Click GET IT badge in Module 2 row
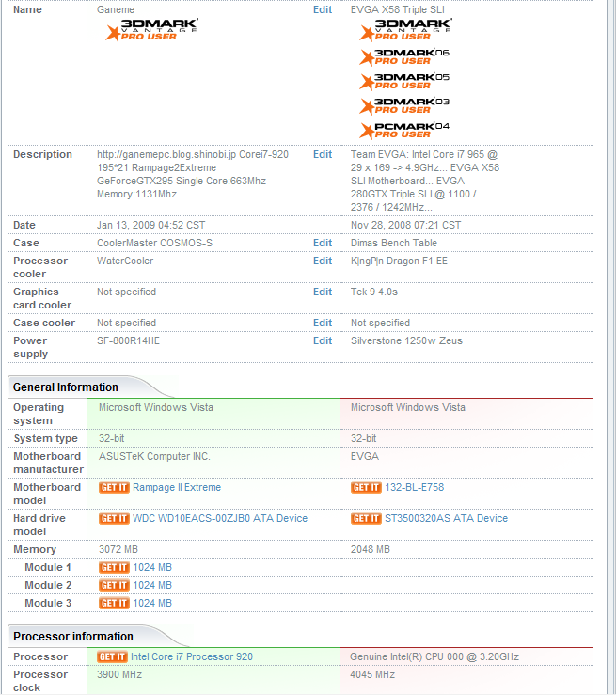This screenshot has width=616, height=695. (114, 585)
